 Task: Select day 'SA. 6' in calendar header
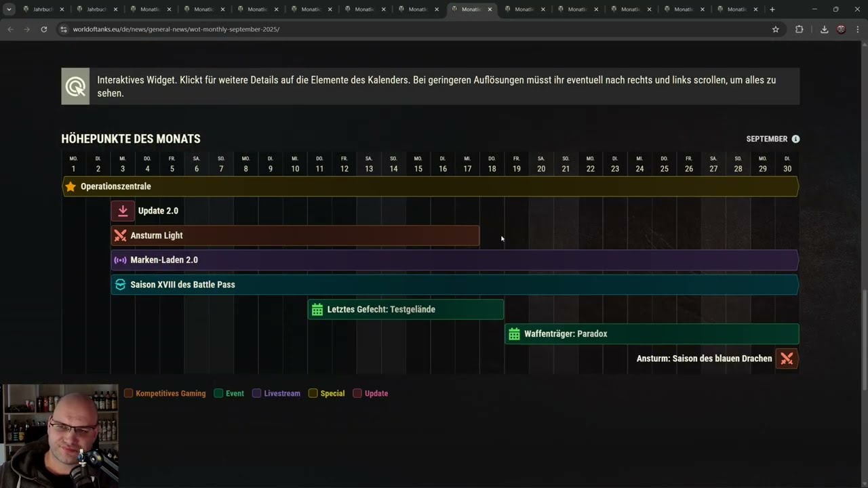(197, 164)
